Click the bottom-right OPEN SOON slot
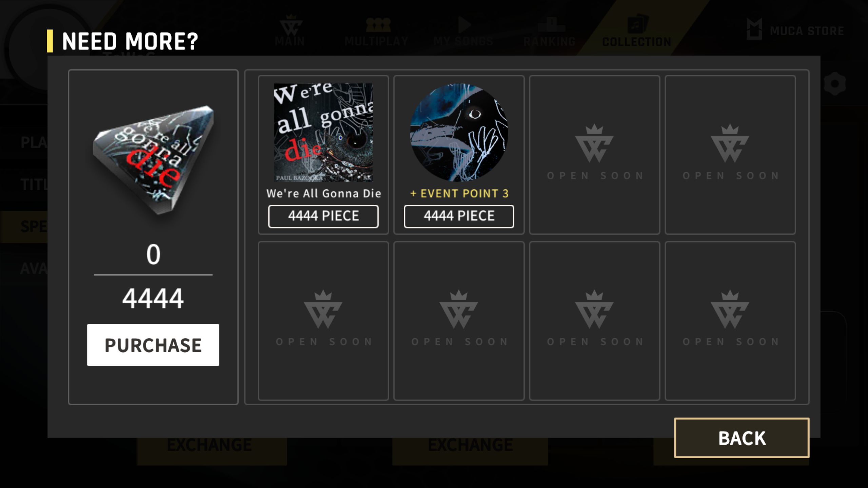 (730, 321)
